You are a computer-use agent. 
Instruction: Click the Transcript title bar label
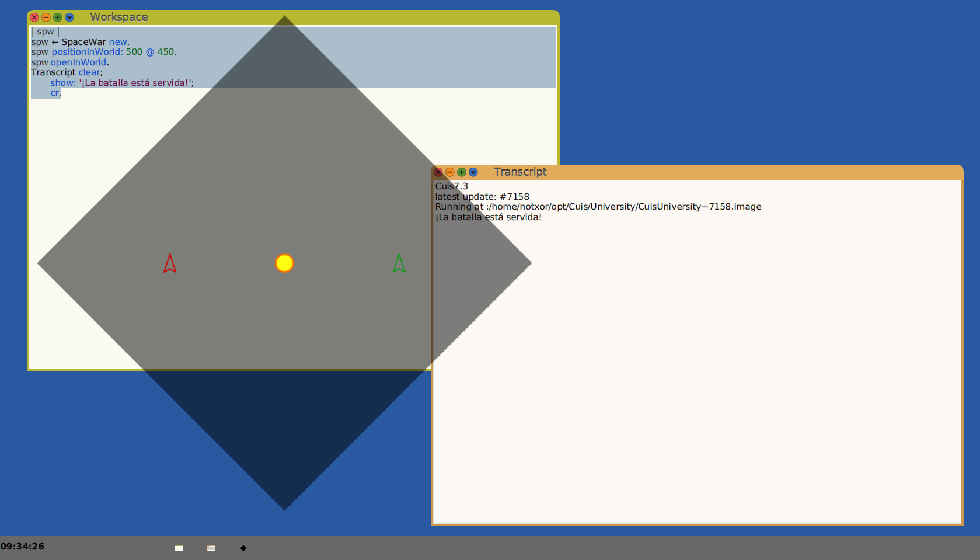click(520, 172)
